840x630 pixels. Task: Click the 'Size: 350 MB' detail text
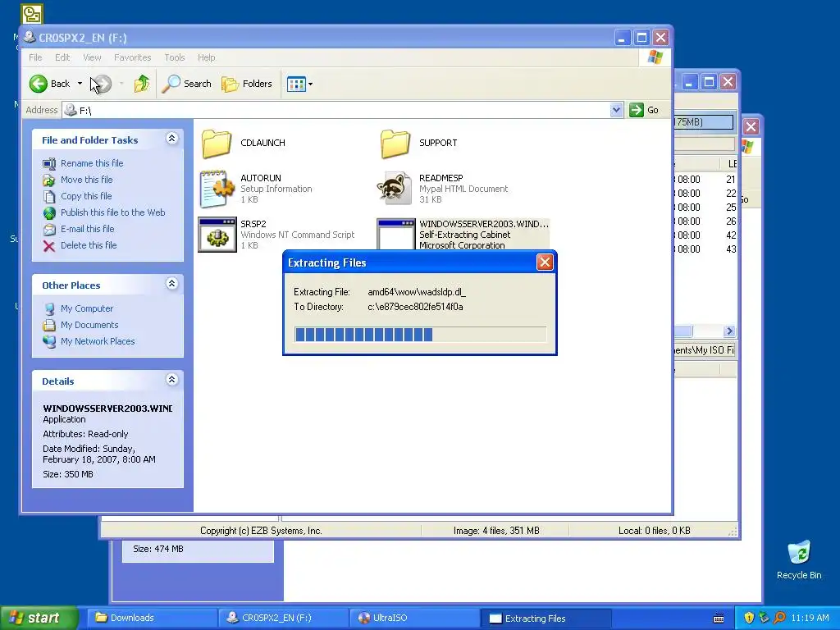[68, 475]
